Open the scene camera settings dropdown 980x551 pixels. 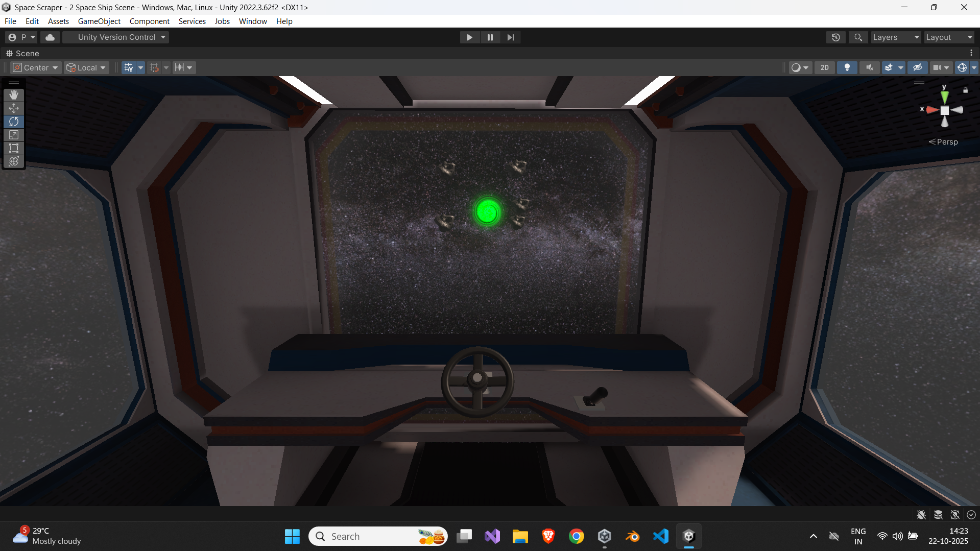pos(940,67)
